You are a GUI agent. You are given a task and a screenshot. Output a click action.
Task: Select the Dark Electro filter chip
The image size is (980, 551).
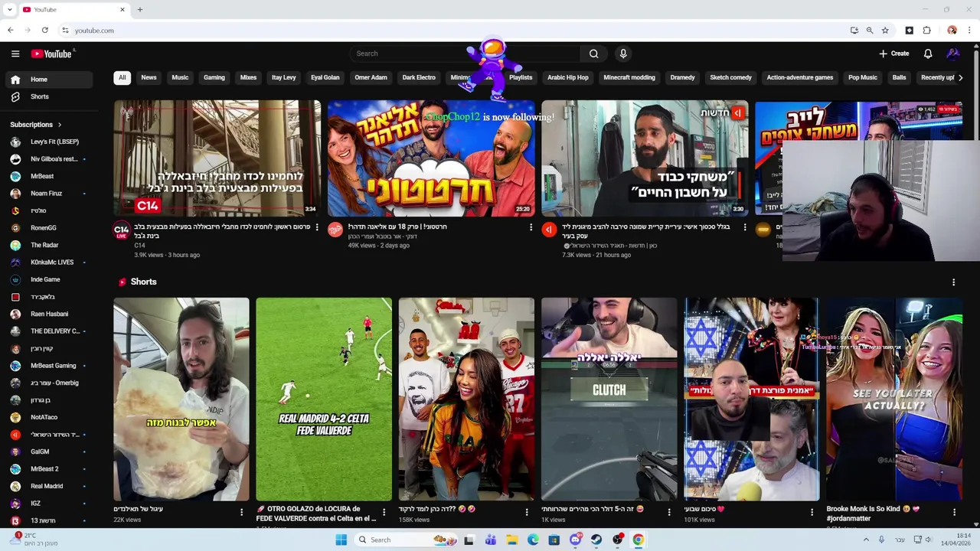click(419, 77)
